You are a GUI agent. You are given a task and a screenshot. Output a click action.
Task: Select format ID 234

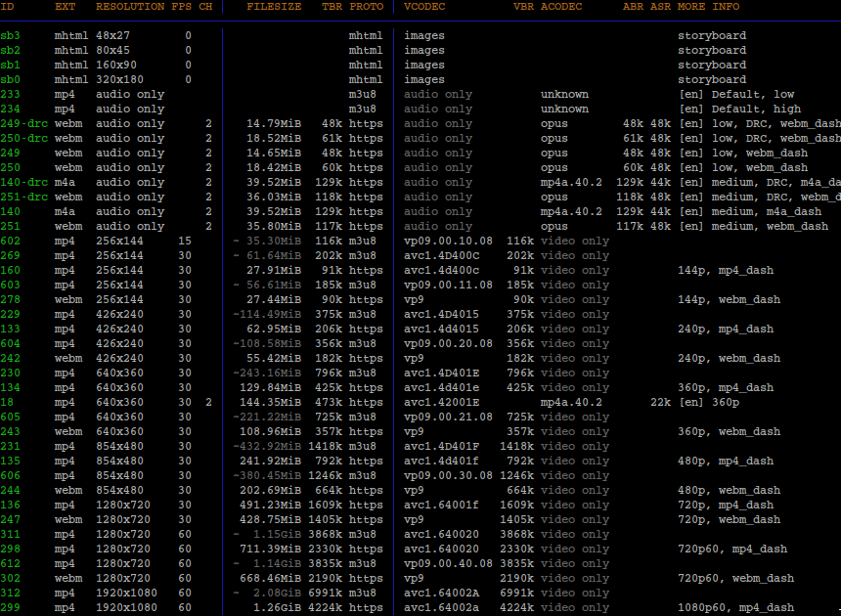(x=10, y=109)
